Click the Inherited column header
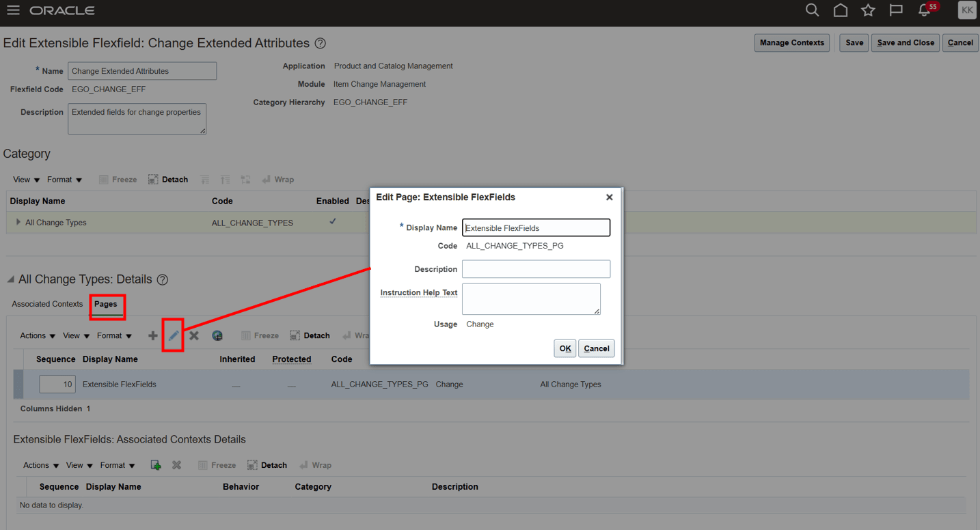The height and width of the screenshot is (530, 980). [237, 359]
